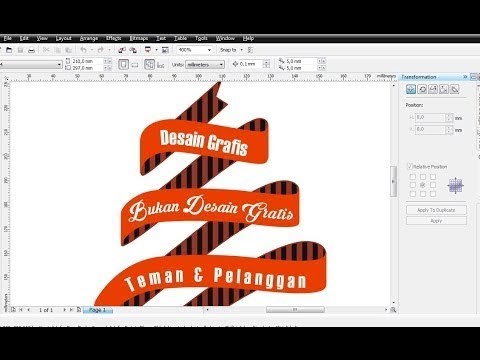Expand the Undo history dropdown arrow
The width and height of the screenshot is (480, 360).
(92, 50)
